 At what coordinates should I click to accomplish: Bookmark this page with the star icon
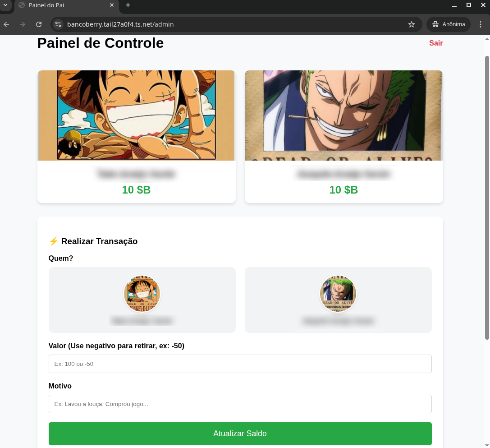point(412,24)
